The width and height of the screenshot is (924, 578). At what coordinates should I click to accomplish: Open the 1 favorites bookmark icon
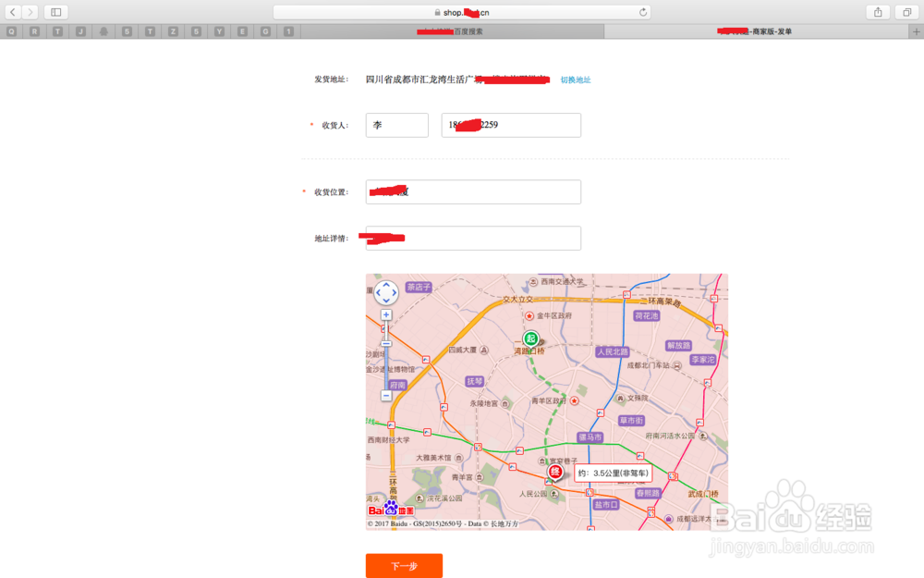pos(288,31)
